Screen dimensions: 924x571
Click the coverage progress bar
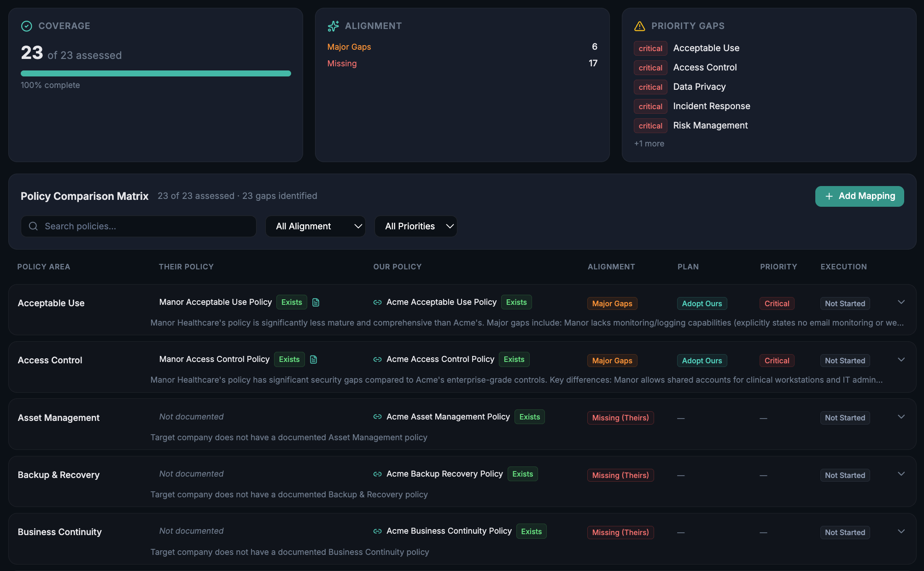tap(156, 74)
